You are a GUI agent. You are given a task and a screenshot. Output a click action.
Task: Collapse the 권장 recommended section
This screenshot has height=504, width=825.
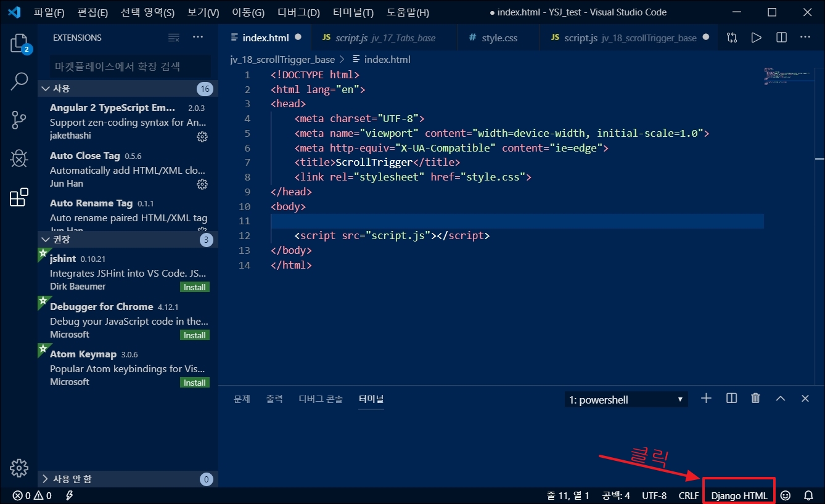(x=128, y=239)
